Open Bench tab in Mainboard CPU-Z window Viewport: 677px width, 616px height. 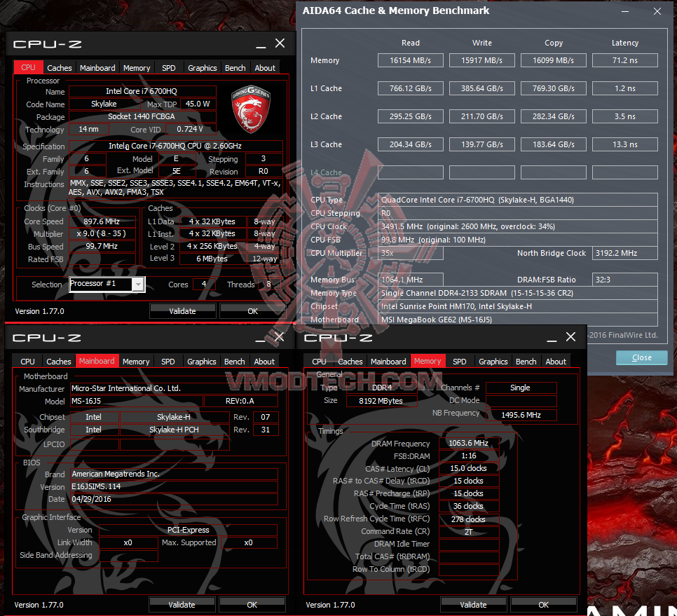(x=235, y=362)
